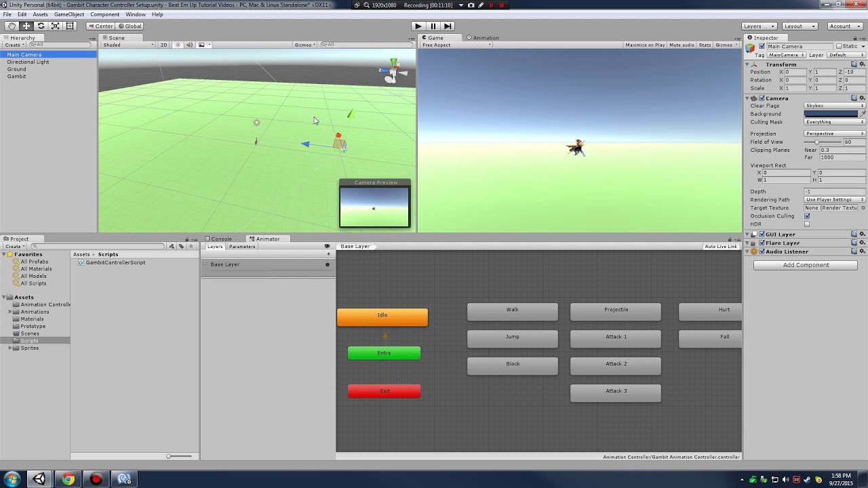
Task: Click the Transform component help icon
Action: coord(854,64)
